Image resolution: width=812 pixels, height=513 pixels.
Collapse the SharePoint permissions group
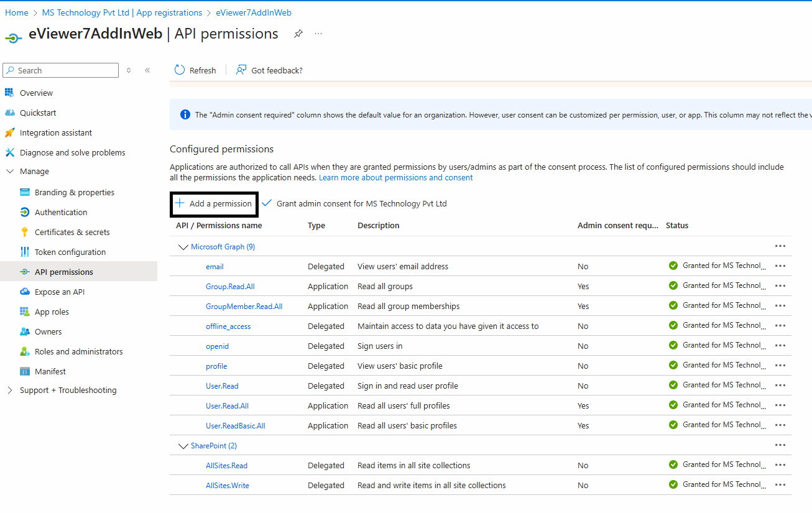click(x=183, y=445)
